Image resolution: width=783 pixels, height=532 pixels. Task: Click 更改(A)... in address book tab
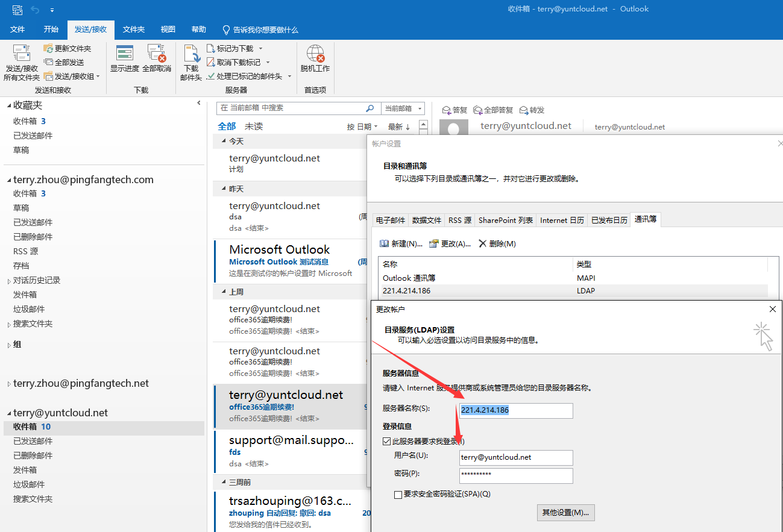[x=450, y=244]
